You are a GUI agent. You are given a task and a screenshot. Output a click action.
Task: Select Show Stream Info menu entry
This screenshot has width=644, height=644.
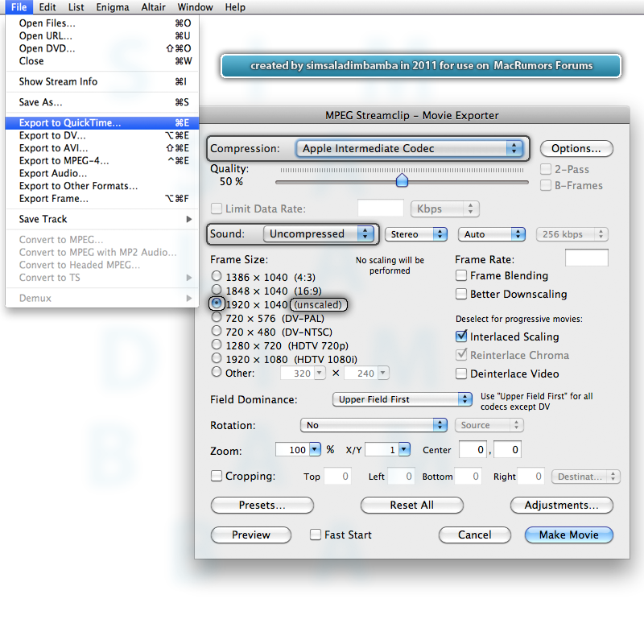(x=102, y=81)
